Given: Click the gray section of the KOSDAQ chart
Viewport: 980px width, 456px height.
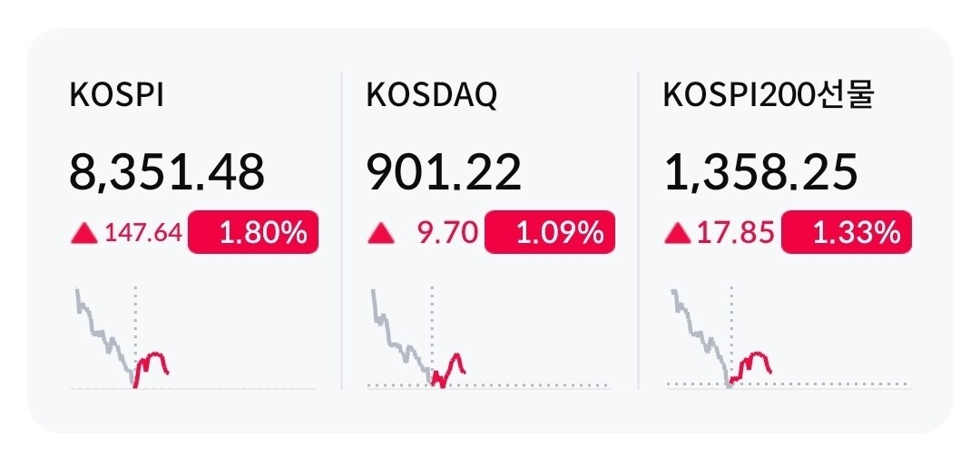Looking at the screenshot, I should pyautogui.click(x=401, y=335).
